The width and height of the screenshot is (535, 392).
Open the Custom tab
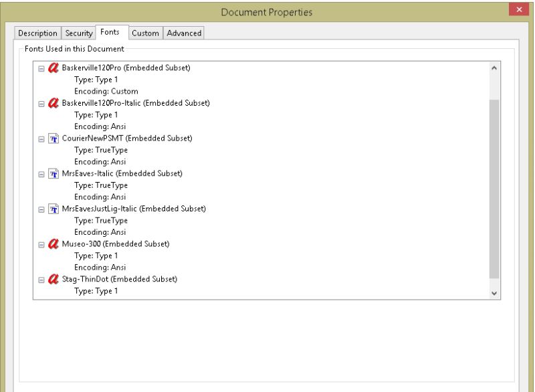145,33
